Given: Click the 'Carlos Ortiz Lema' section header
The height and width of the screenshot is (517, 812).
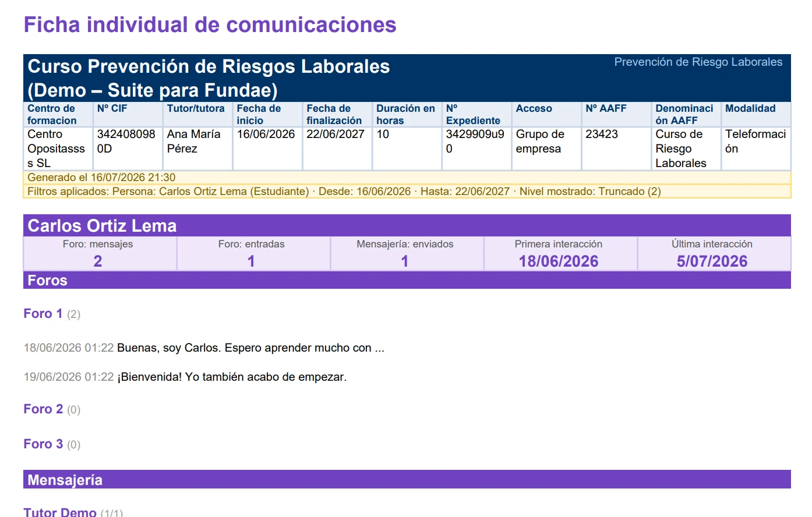Looking at the screenshot, I should [x=407, y=225].
